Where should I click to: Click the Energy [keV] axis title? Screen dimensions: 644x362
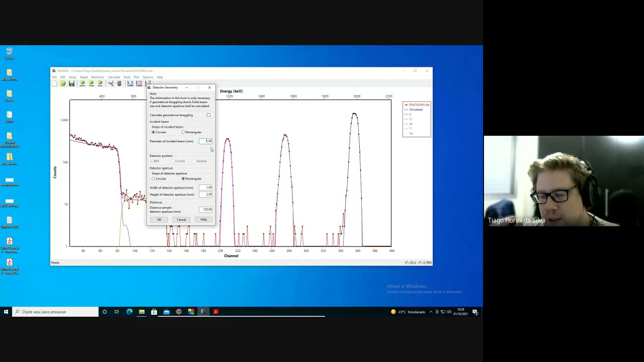231,91
